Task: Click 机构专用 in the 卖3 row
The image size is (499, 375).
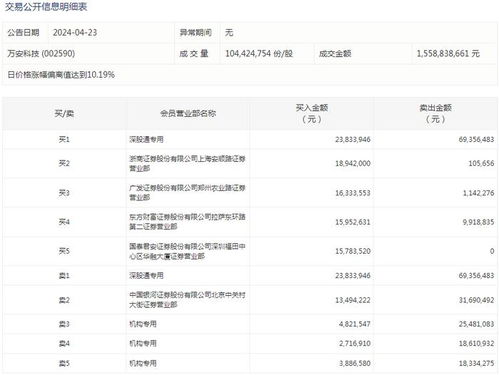Action: click(143, 324)
